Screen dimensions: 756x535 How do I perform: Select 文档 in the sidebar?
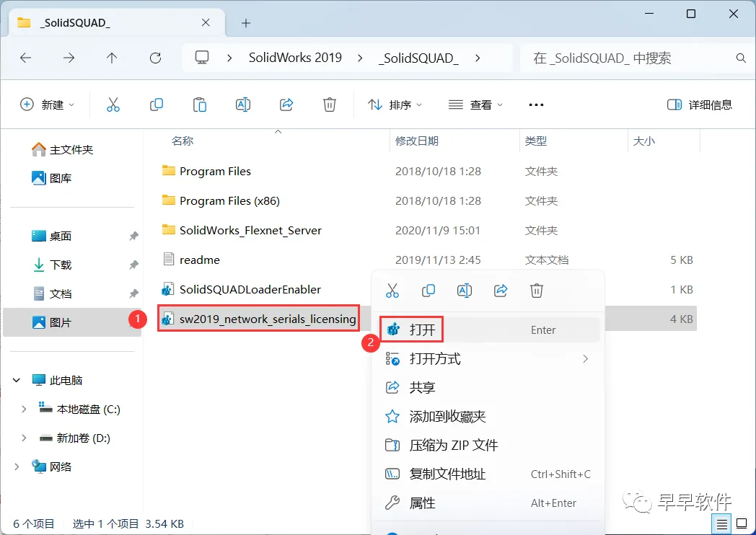point(52,293)
